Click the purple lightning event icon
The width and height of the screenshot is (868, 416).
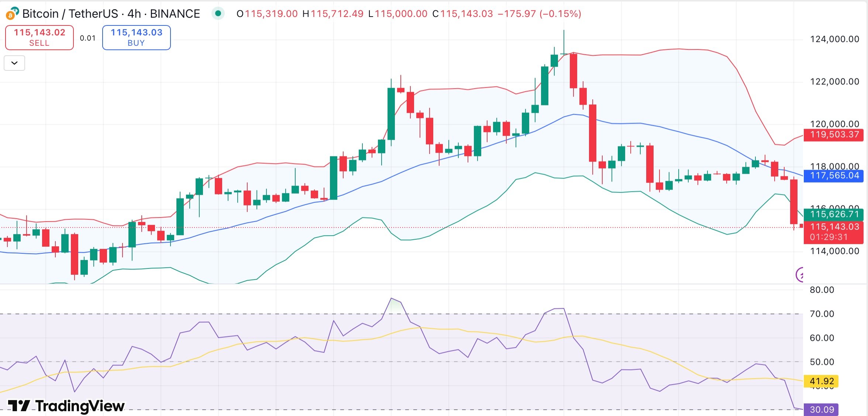800,274
